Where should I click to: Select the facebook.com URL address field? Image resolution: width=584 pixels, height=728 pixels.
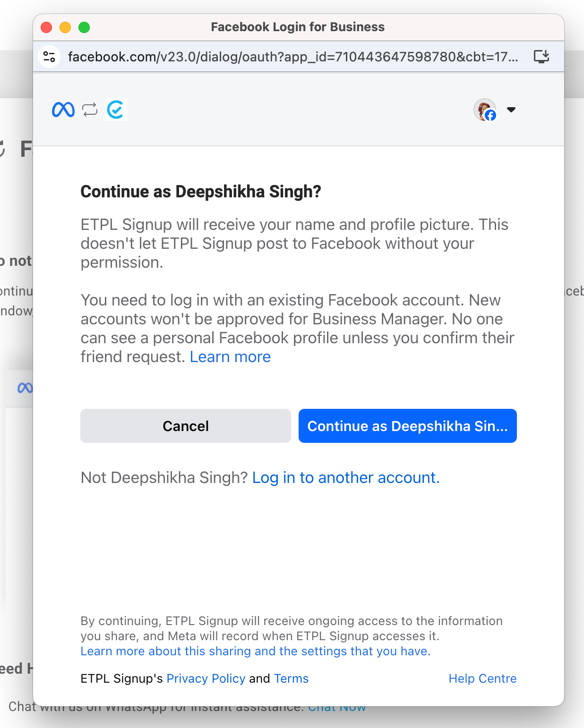293,57
